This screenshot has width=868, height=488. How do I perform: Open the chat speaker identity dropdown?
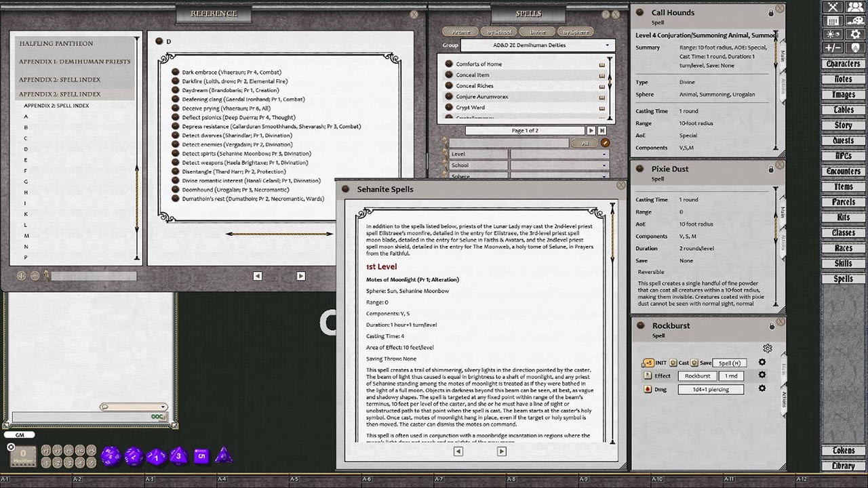133,407
